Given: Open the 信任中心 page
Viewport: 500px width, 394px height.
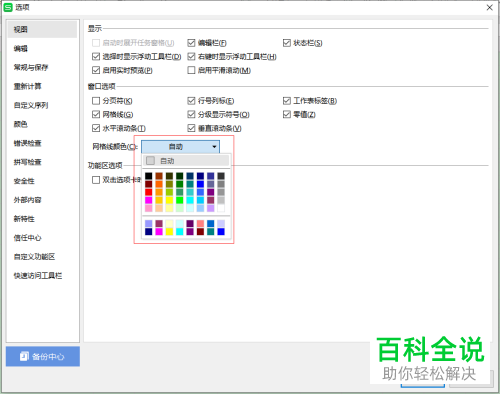Looking at the screenshot, I should tap(27, 238).
